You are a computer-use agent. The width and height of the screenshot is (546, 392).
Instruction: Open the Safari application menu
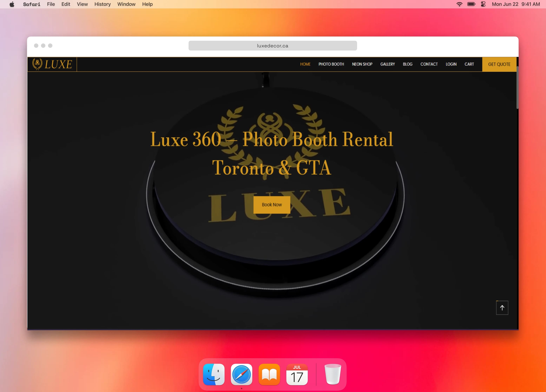pos(32,4)
